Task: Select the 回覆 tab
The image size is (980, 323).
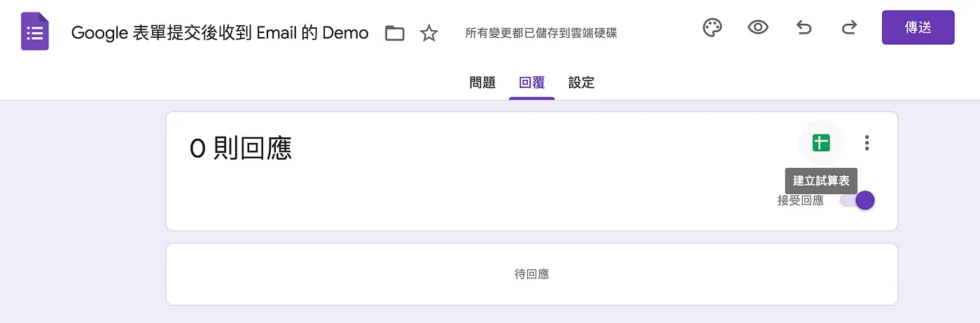Action: pos(531,83)
